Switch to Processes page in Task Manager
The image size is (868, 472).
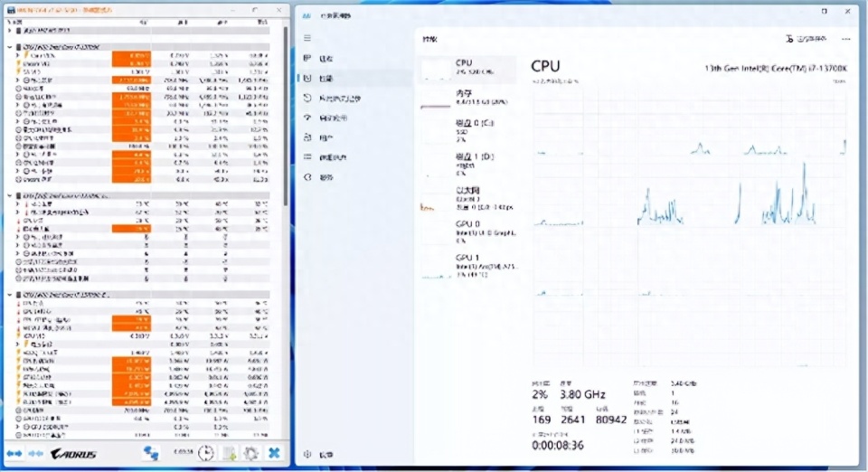coord(354,58)
